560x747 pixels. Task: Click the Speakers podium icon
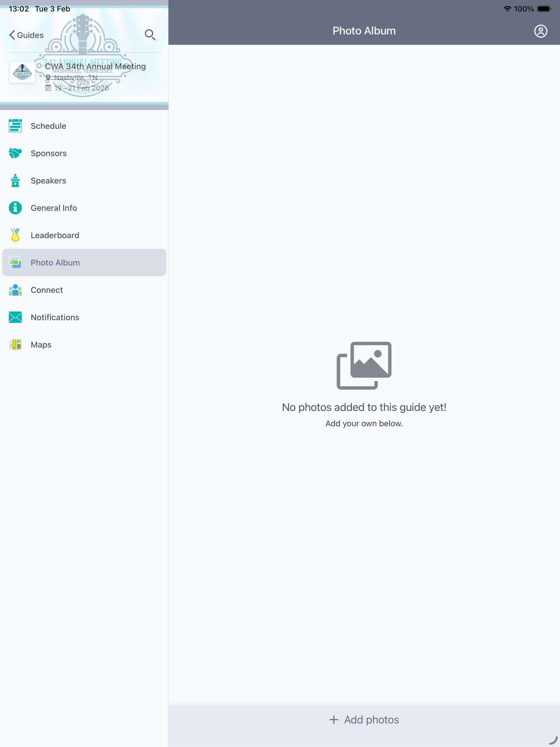coord(15,181)
